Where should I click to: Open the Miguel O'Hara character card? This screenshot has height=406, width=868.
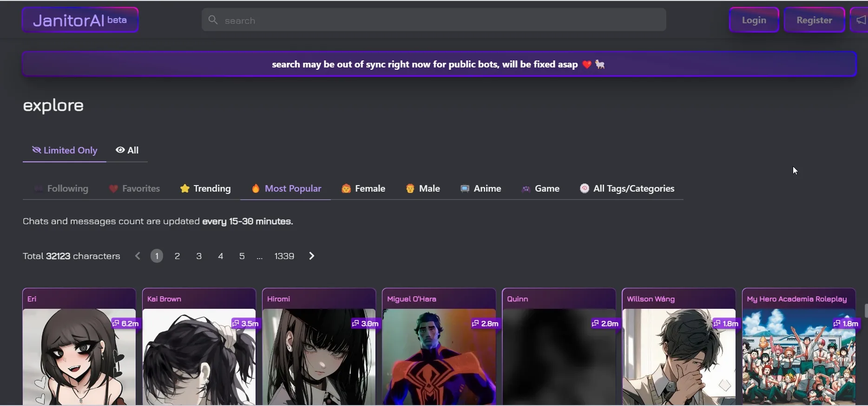click(439, 346)
